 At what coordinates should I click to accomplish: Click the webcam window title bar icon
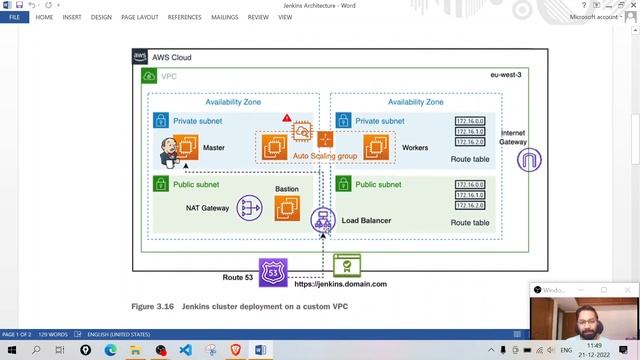coord(538,290)
